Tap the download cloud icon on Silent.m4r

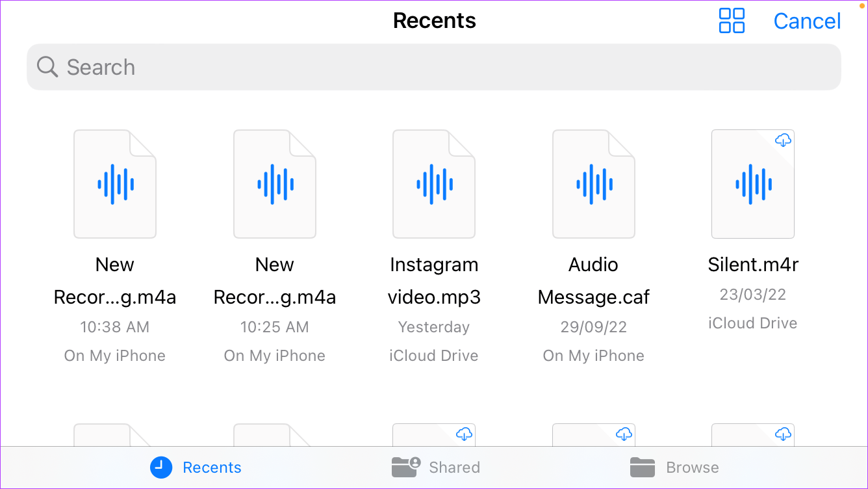pos(784,140)
